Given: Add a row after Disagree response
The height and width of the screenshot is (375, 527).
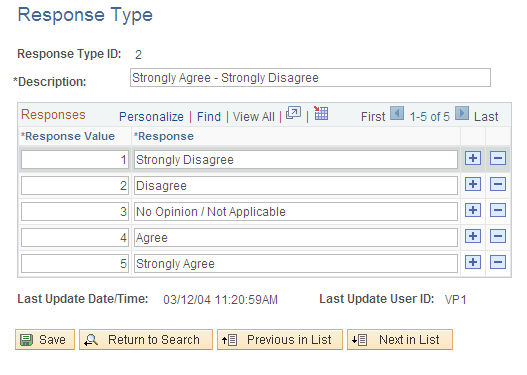Looking at the screenshot, I should 473,184.
